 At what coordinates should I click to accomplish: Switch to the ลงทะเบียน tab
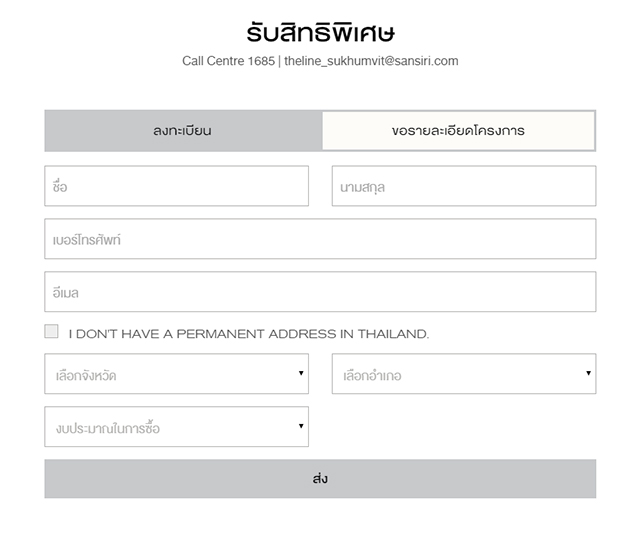pos(182,131)
